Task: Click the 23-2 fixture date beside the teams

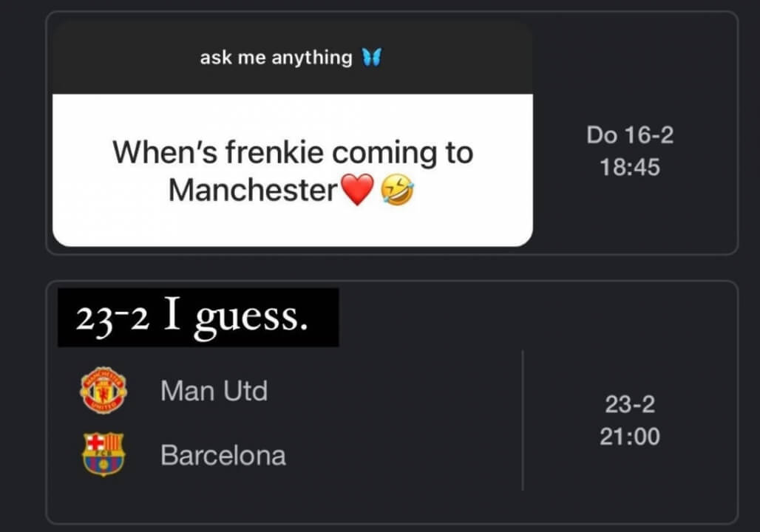Action: 630,405
